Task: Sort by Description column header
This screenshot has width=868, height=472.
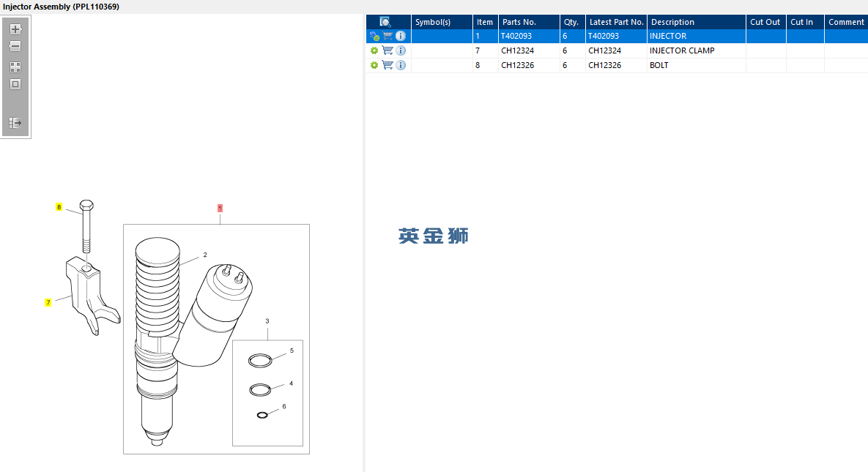Action: (x=697, y=22)
